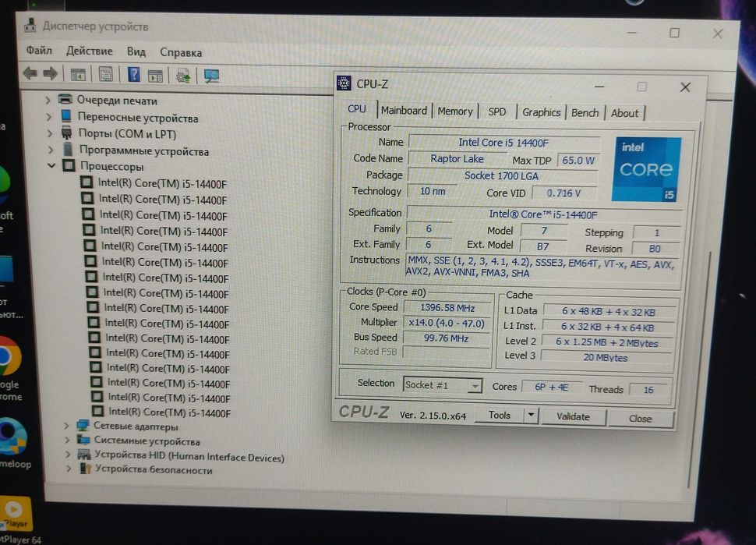
Task: Expand the Порты (COM и LPT) node
Action: pos(50,133)
